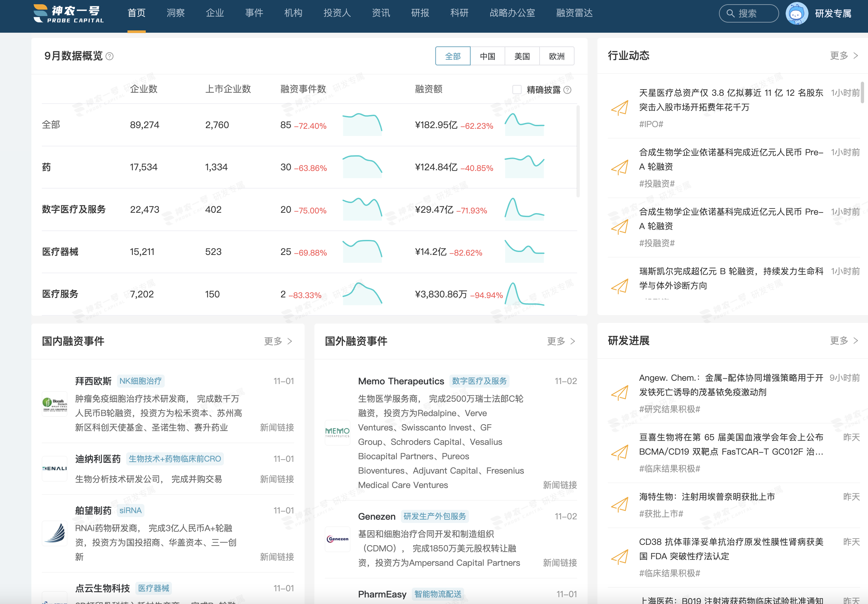Click the 智能物流配送 tag
Viewport: 868px width, 604px height.
point(438,594)
